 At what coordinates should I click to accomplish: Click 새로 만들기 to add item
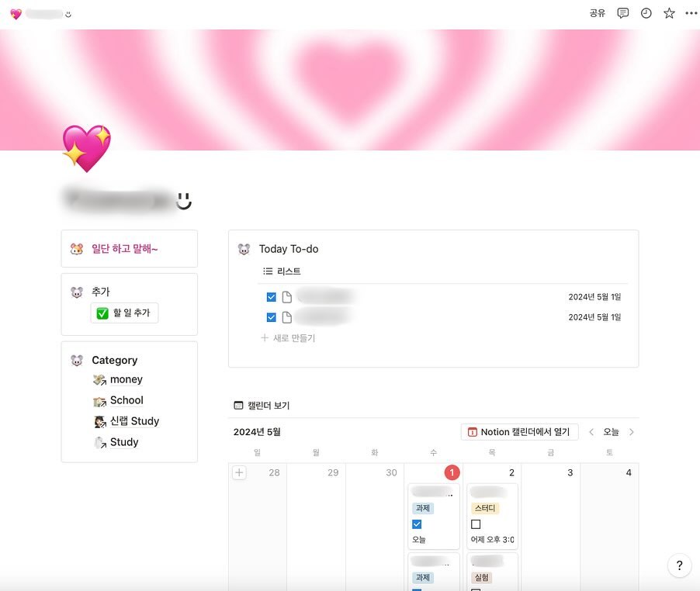(x=288, y=338)
